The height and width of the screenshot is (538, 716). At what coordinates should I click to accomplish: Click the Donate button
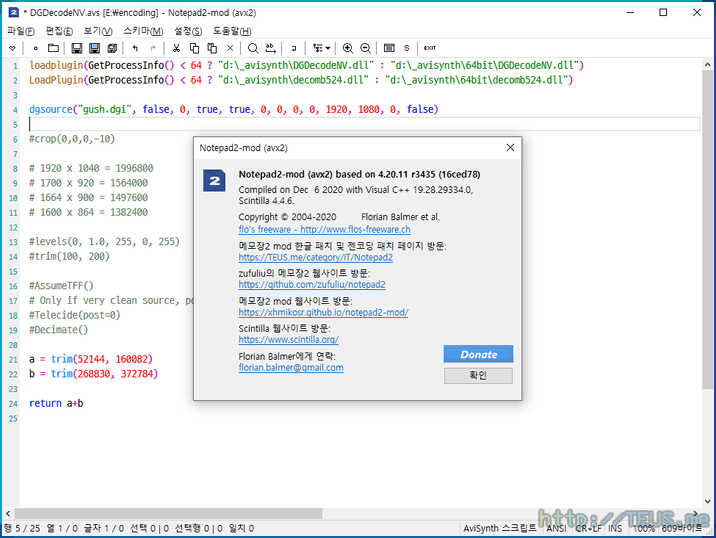tap(478, 354)
